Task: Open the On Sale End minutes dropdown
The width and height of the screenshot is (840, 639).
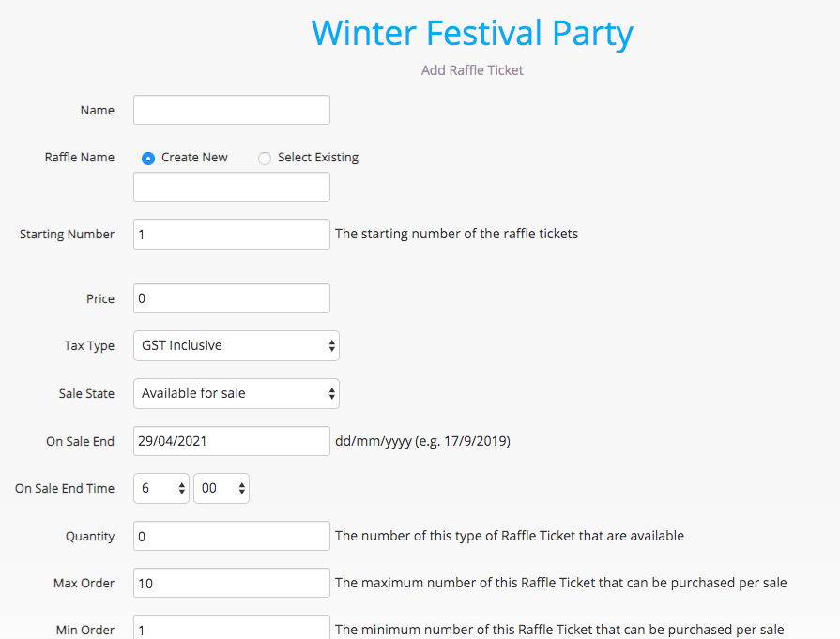Action: (221, 488)
